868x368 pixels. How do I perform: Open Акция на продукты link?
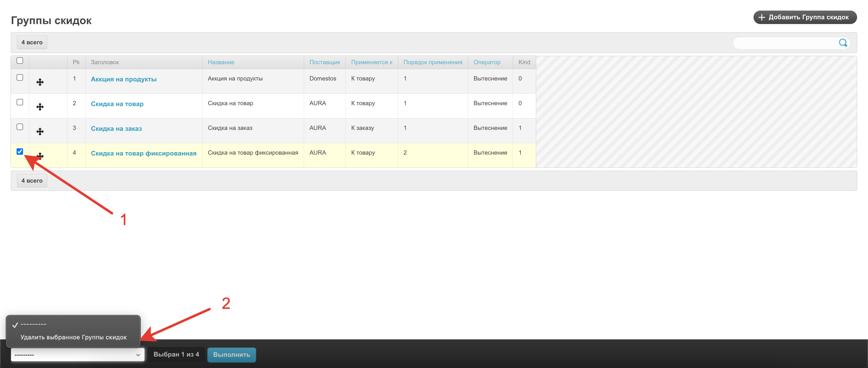click(124, 79)
